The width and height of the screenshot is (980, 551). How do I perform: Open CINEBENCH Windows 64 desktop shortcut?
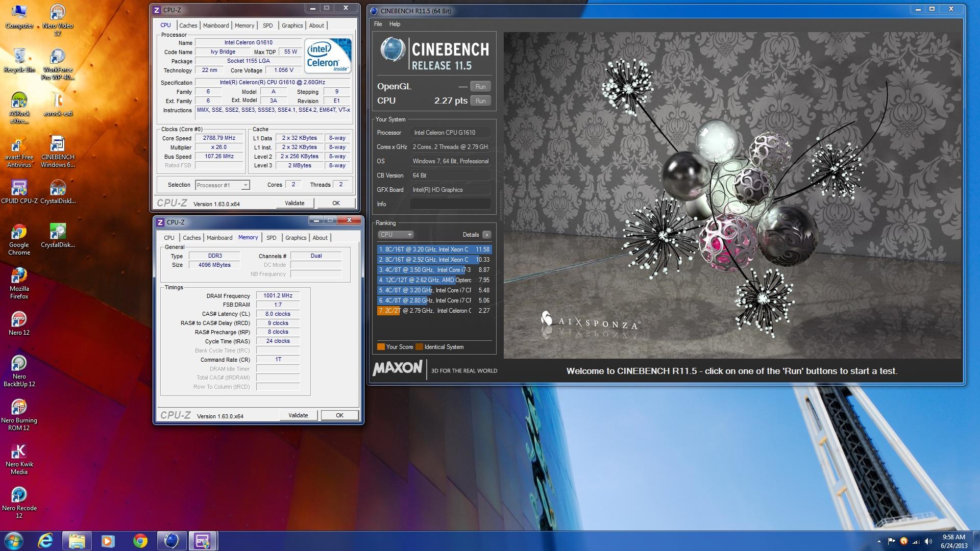(58, 152)
